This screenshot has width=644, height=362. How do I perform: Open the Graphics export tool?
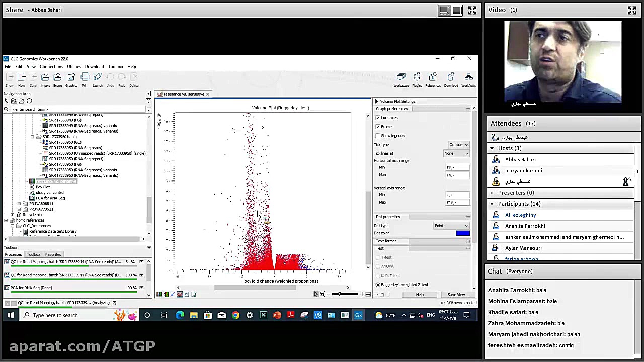(71, 78)
